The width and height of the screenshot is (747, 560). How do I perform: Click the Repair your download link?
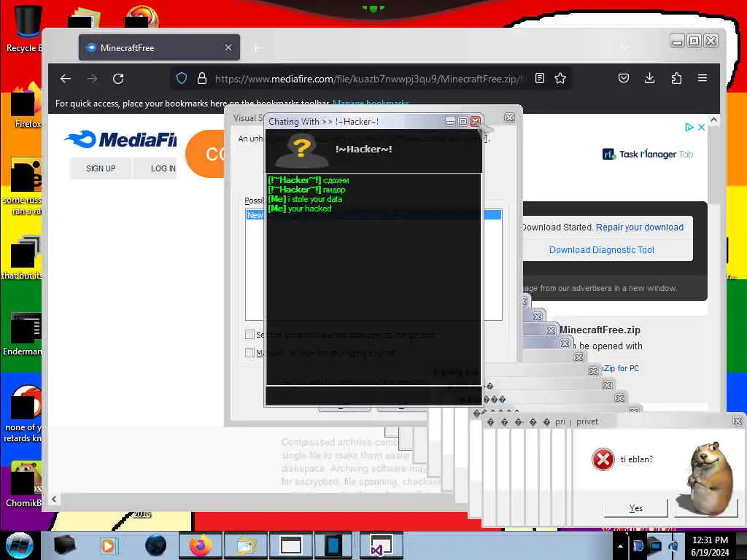point(639,227)
